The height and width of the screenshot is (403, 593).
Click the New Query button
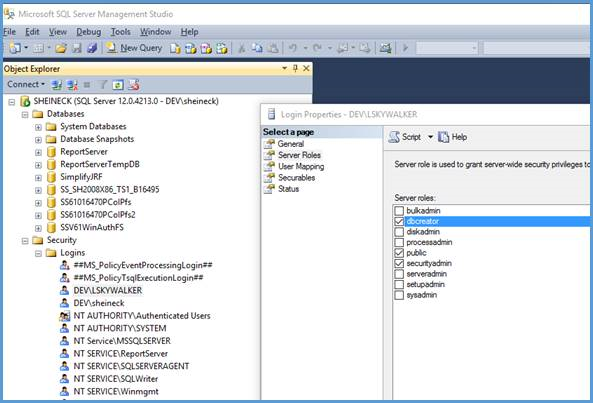tap(134, 48)
